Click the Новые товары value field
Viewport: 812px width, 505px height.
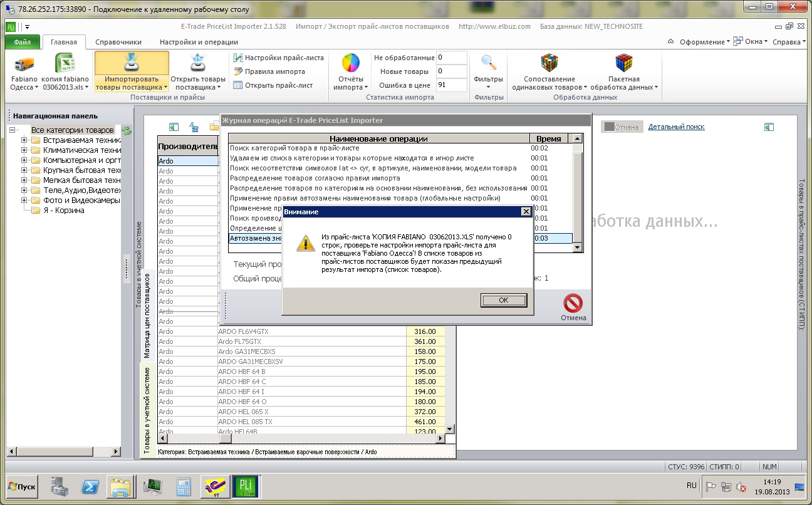coord(452,71)
